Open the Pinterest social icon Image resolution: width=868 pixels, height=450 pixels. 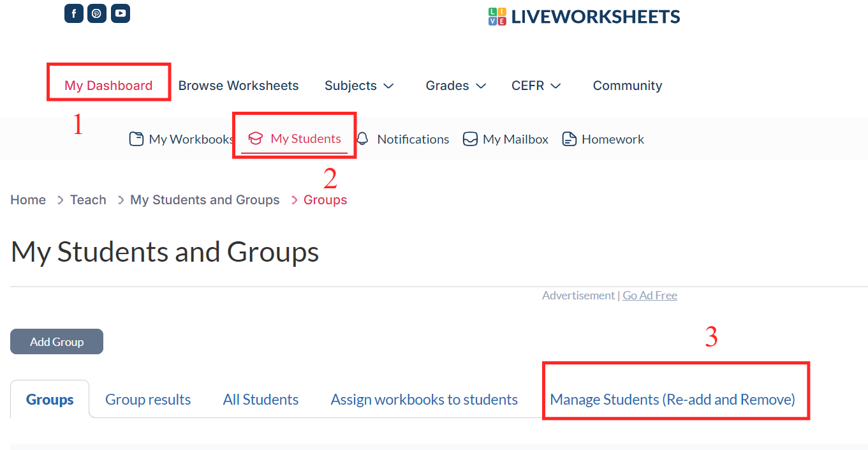coord(97,13)
